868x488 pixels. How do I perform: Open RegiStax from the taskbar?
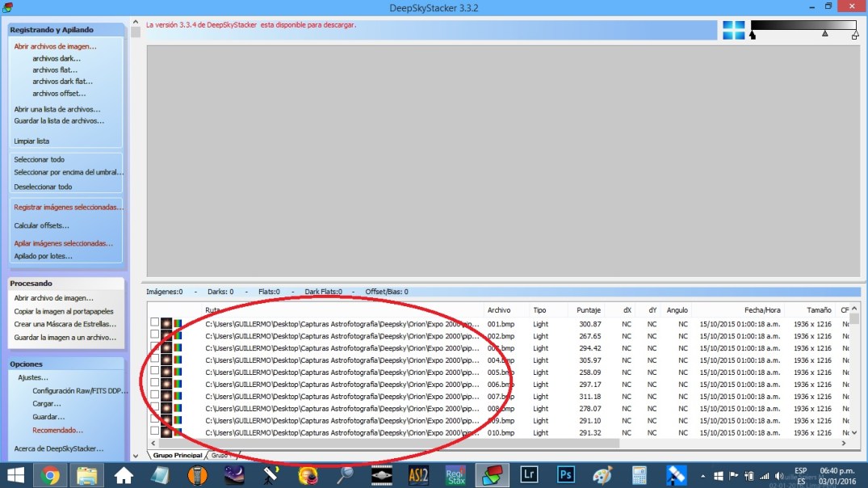pos(455,474)
